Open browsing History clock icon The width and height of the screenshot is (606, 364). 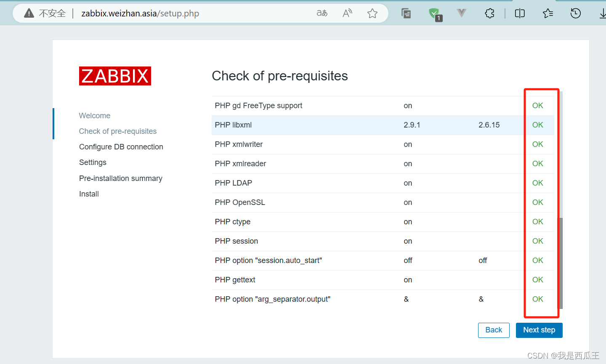tap(575, 13)
